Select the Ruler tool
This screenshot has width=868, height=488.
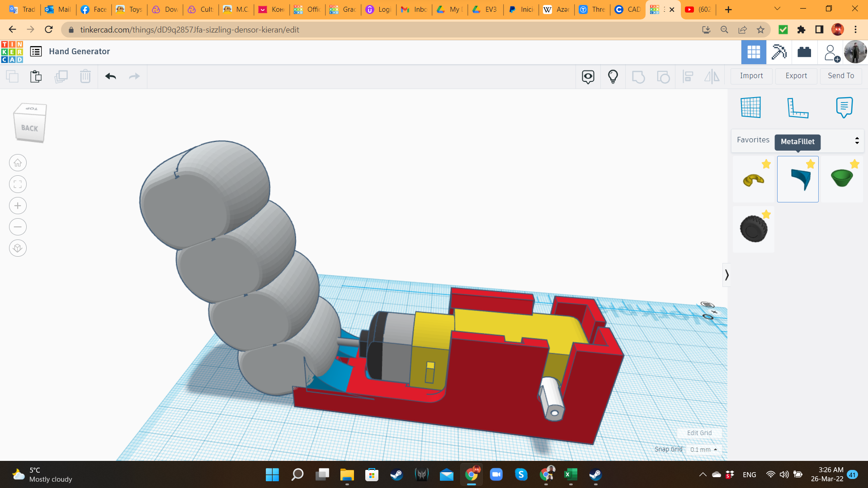tap(798, 108)
